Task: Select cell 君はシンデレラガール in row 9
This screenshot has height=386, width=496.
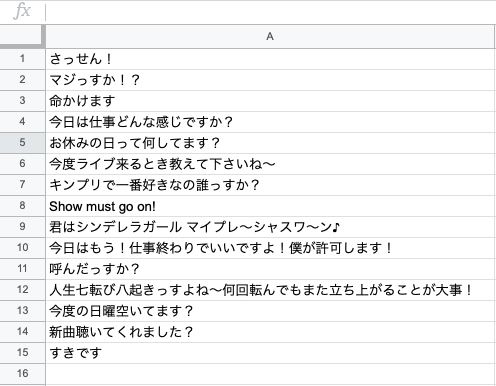Action: (x=270, y=227)
